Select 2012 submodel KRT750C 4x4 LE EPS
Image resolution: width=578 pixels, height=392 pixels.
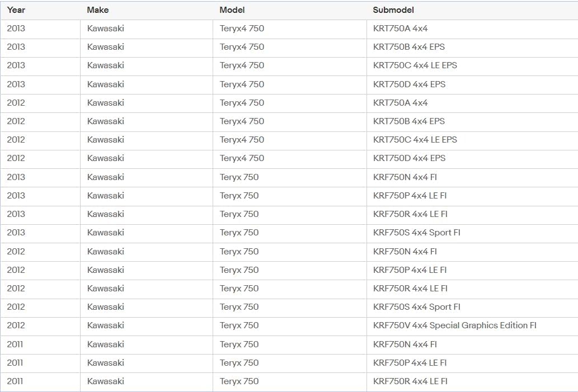click(415, 140)
